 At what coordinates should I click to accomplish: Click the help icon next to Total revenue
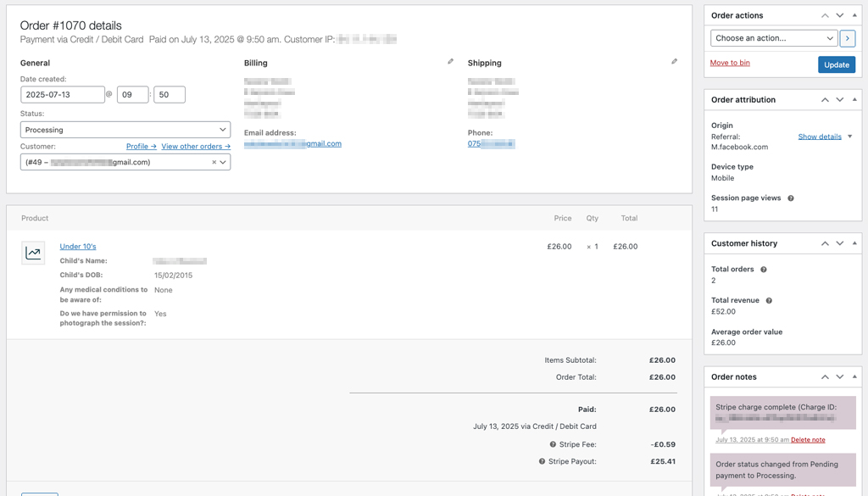769,301
